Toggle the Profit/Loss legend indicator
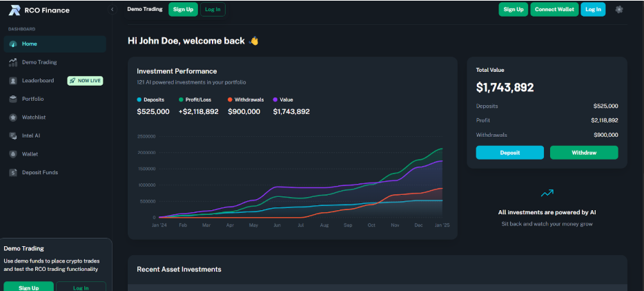Screen dimensions: 644x291 point(181,100)
